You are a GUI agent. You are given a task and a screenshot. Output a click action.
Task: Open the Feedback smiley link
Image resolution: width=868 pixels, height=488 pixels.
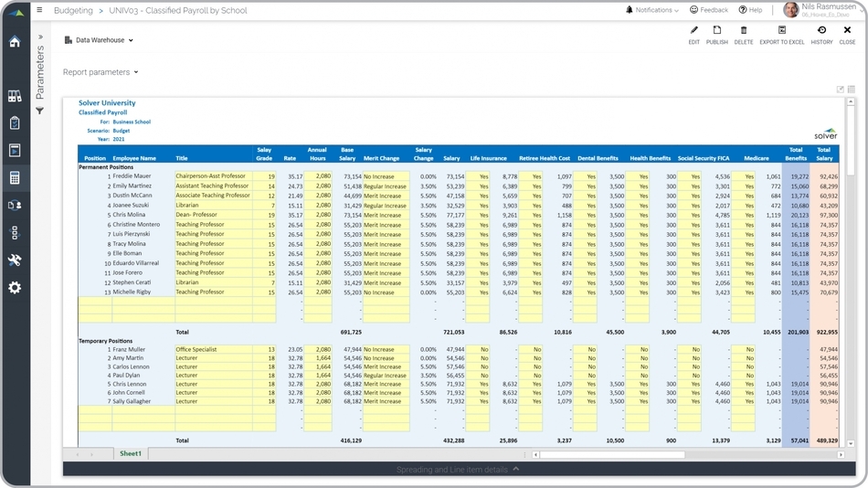coord(709,10)
